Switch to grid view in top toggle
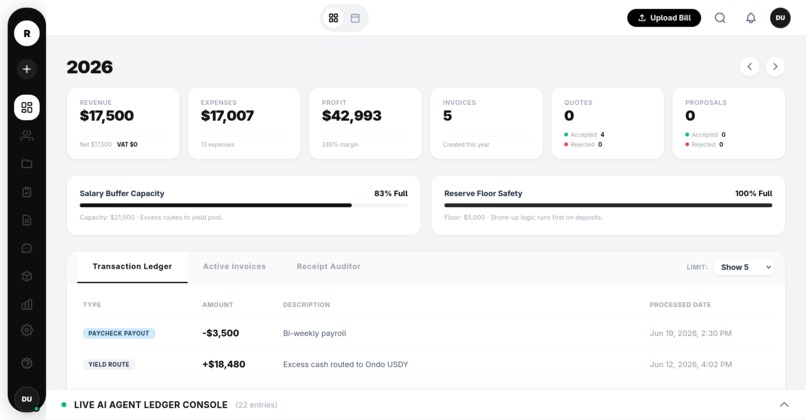 point(333,18)
